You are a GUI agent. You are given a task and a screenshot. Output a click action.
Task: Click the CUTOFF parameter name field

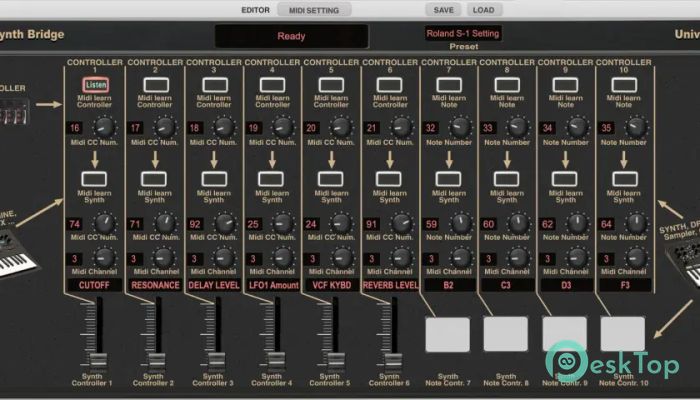point(96,285)
